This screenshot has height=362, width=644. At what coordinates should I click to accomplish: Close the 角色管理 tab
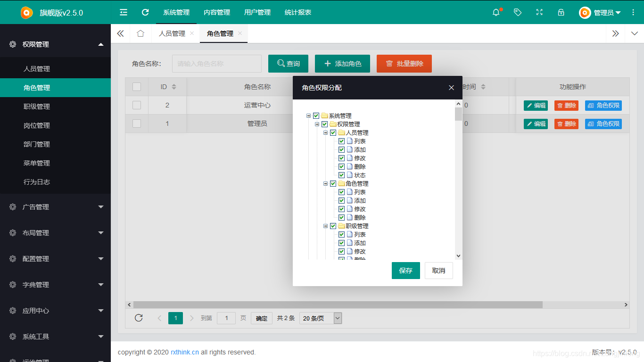(x=240, y=33)
